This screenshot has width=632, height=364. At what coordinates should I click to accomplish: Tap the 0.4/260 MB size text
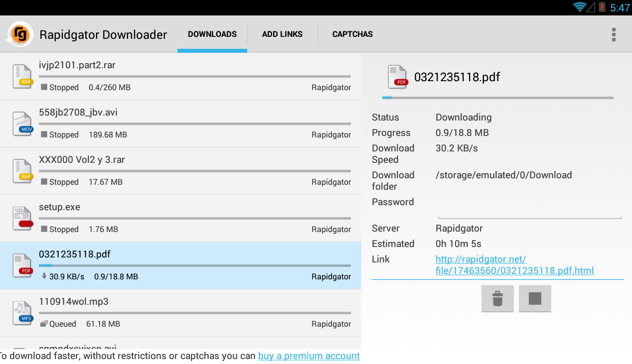pos(110,88)
